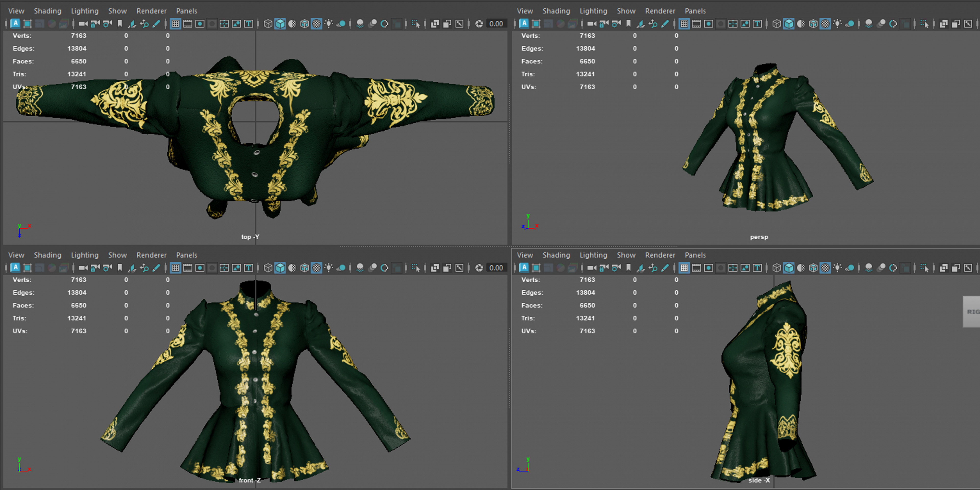Enable Wireframe shading in persp view toolbar
The height and width of the screenshot is (490, 980).
click(x=776, y=23)
